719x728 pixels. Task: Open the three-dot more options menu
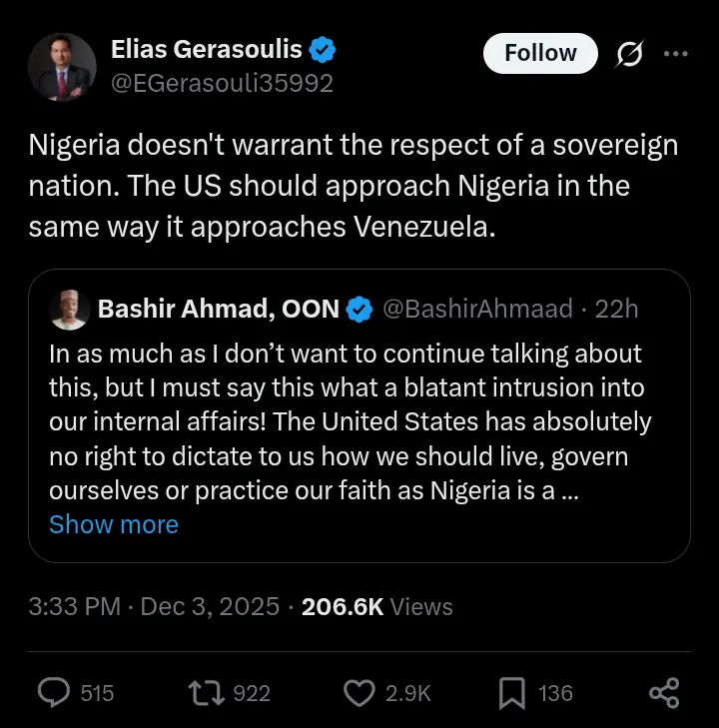point(676,54)
